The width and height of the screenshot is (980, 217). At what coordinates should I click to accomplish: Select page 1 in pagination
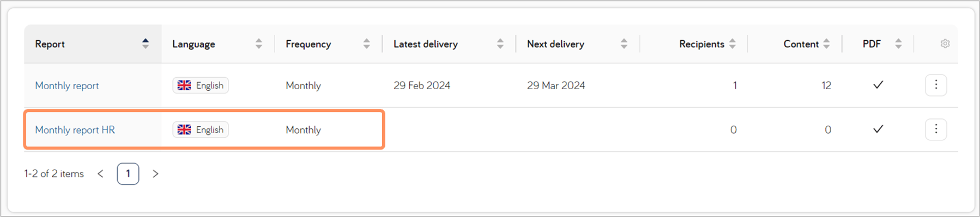pos(128,174)
